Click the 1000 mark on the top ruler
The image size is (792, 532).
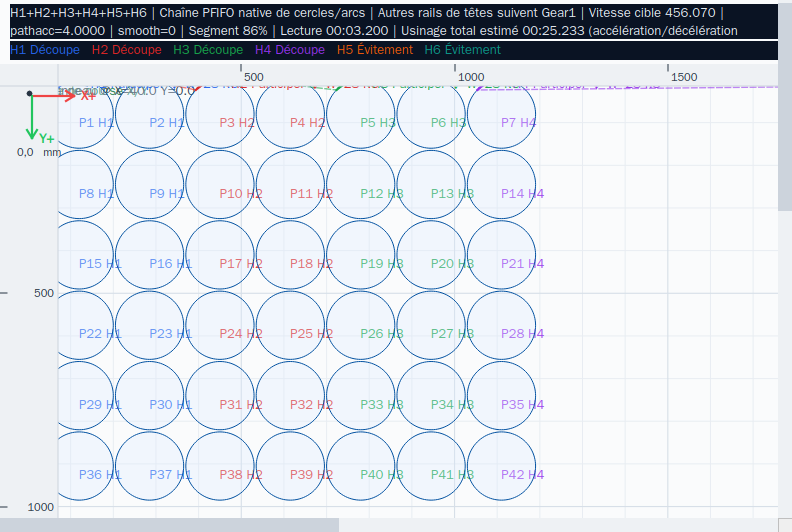pyautogui.click(x=471, y=77)
